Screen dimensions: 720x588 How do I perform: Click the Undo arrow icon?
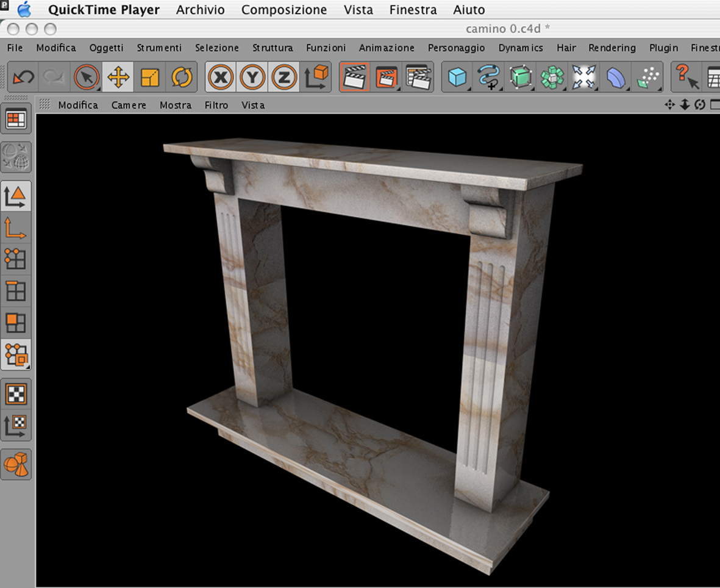point(23,77)
